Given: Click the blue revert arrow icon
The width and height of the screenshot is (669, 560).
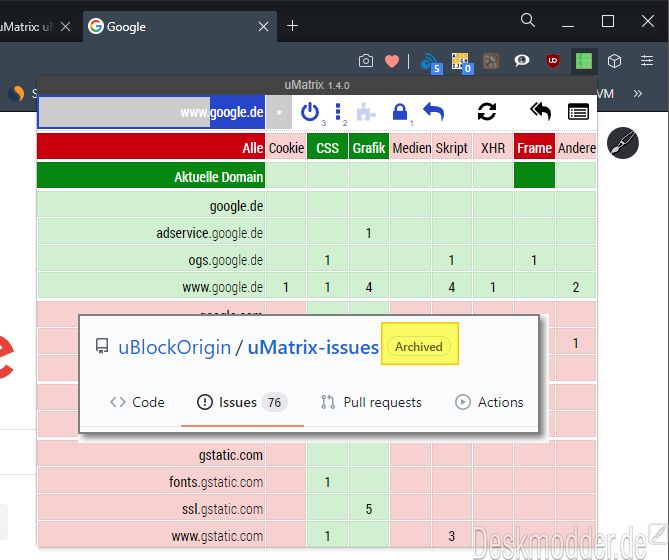Looking at the screenshot, I should click(x=433, y=112).
